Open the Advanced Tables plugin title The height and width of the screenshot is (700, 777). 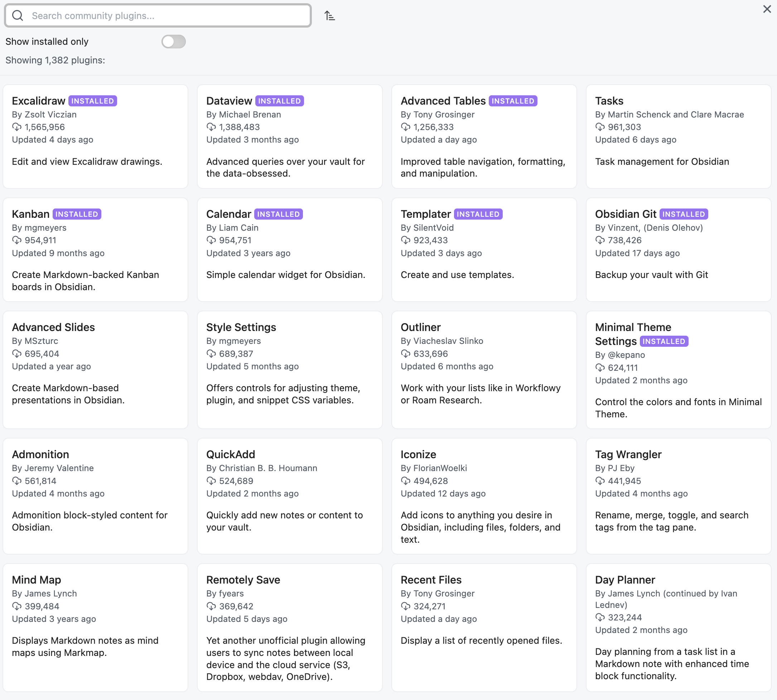click(x=443, y=101)
